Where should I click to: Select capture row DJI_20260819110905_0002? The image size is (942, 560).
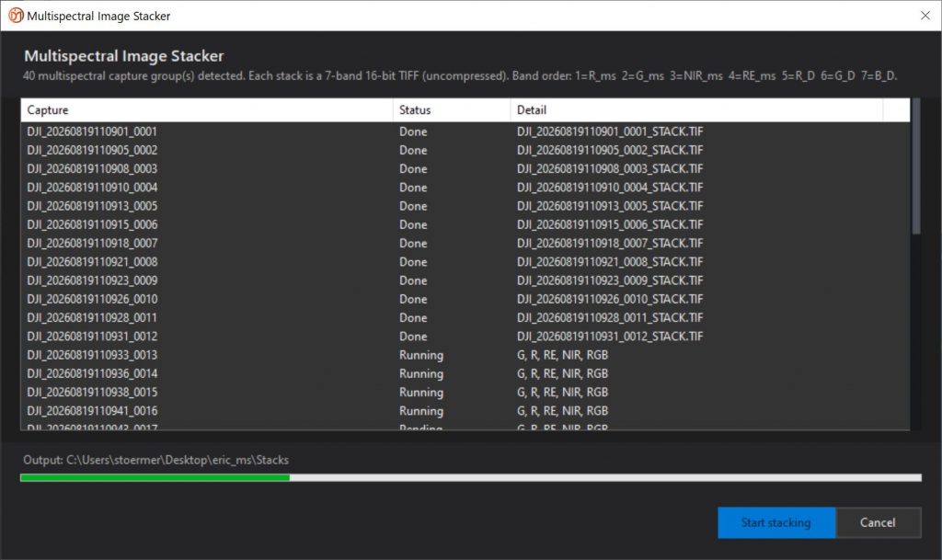point(465,150)
